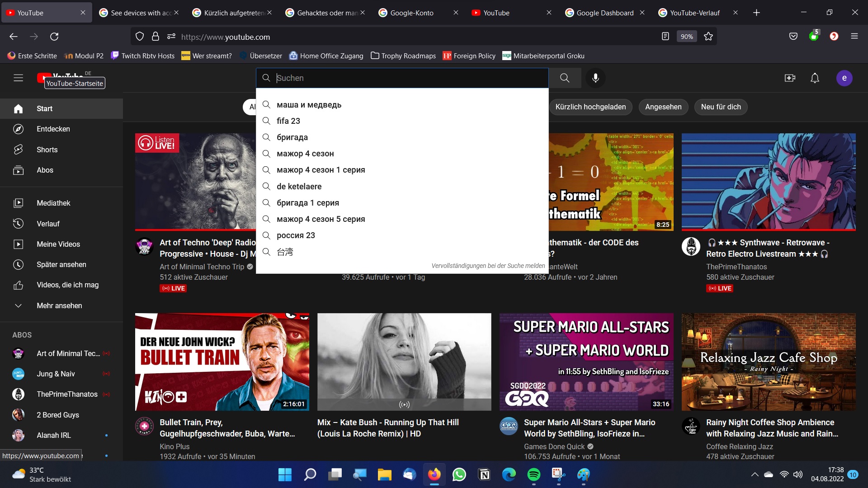Open the Pocket save icon
Image resolution: width=868 pixels, height=488 pixels.
coord(793,37)
